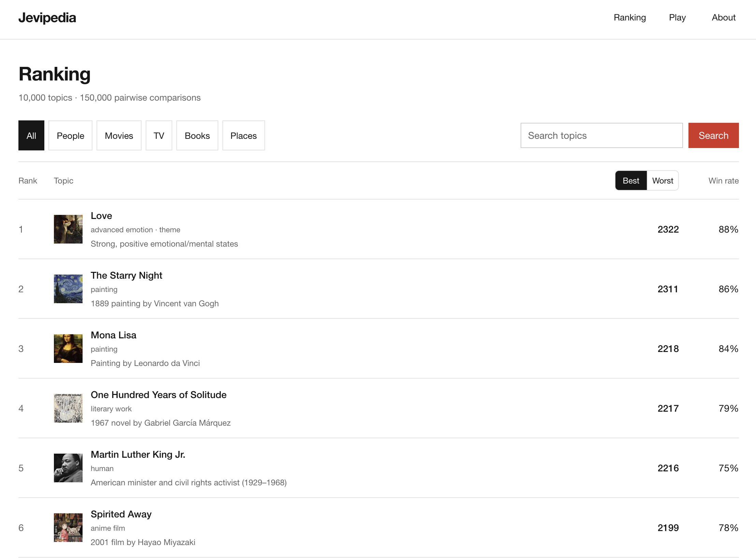Select the All category filter
The image size is (756, 558).
pyautogui.click(x=31, y=135)
